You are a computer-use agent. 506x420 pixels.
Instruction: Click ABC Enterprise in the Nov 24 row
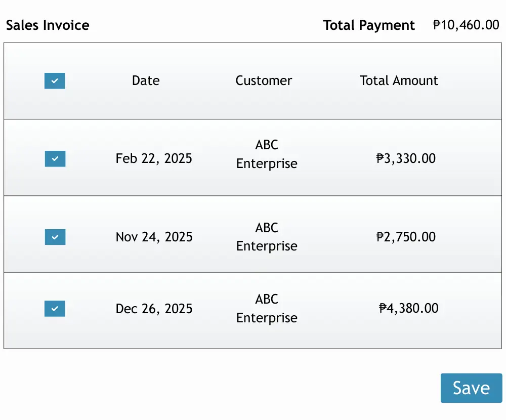pyautogui.click(x=267, y=237)
